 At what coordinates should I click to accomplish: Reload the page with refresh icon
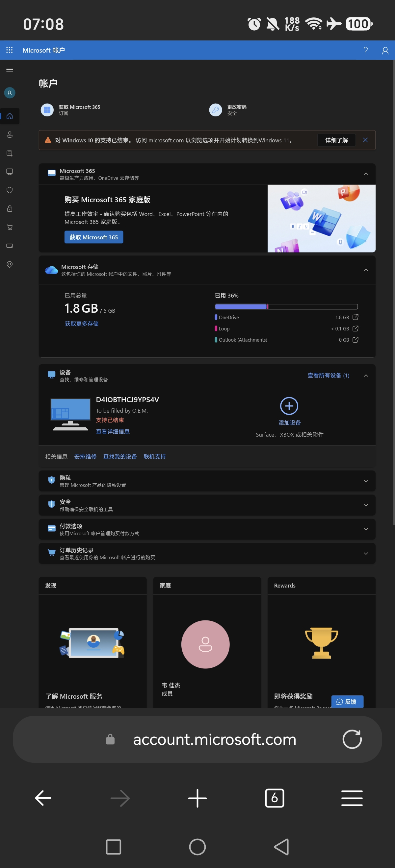(352, 739)
